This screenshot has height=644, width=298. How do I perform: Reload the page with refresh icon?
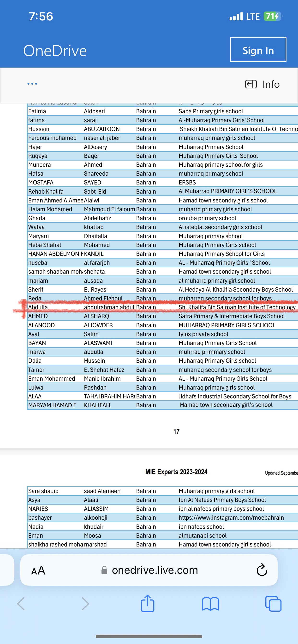tap(262, 570)
